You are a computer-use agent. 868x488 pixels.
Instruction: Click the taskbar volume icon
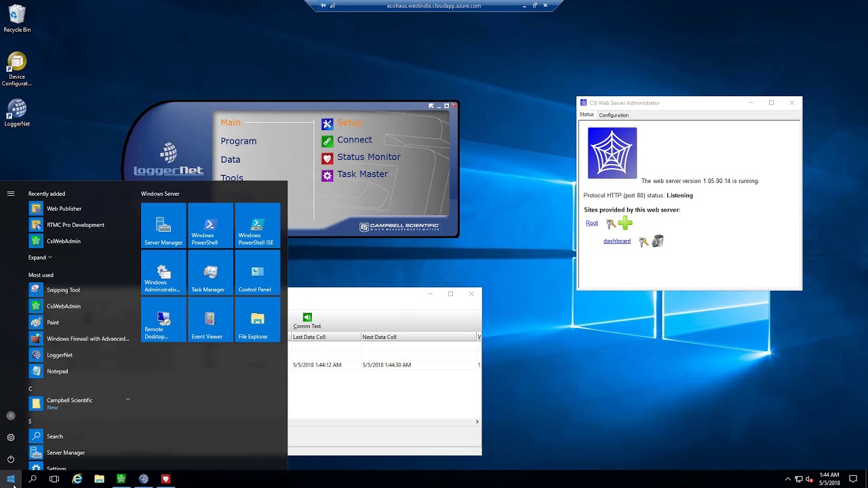point(810,479)
